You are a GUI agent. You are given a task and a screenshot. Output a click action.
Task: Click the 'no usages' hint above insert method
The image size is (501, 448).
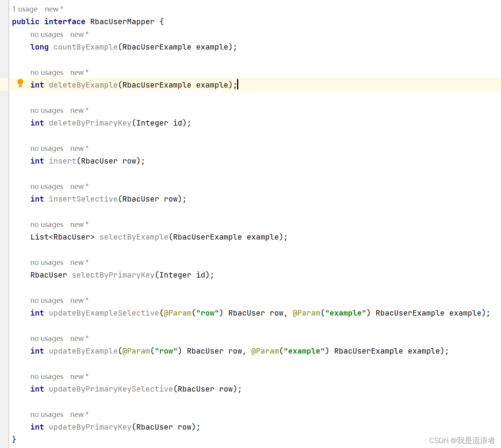click(47, 149)
